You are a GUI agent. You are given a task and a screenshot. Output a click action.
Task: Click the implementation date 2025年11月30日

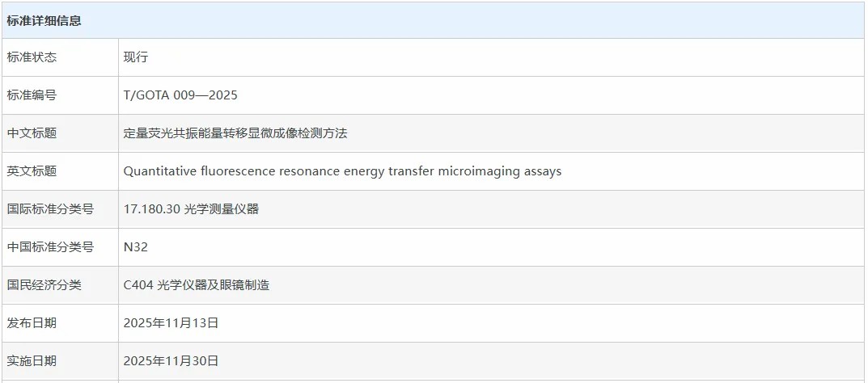pos(171,361)
